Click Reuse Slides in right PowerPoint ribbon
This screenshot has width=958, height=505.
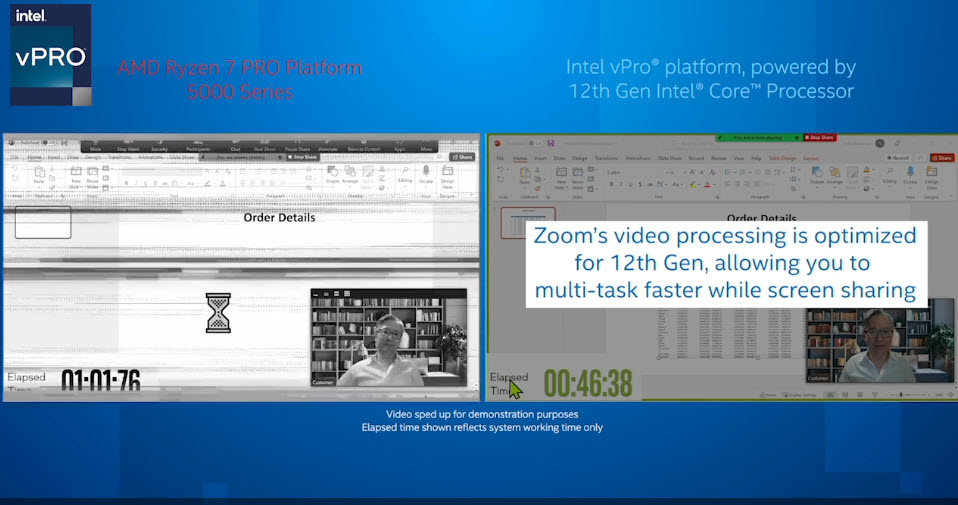click(578, 178)
